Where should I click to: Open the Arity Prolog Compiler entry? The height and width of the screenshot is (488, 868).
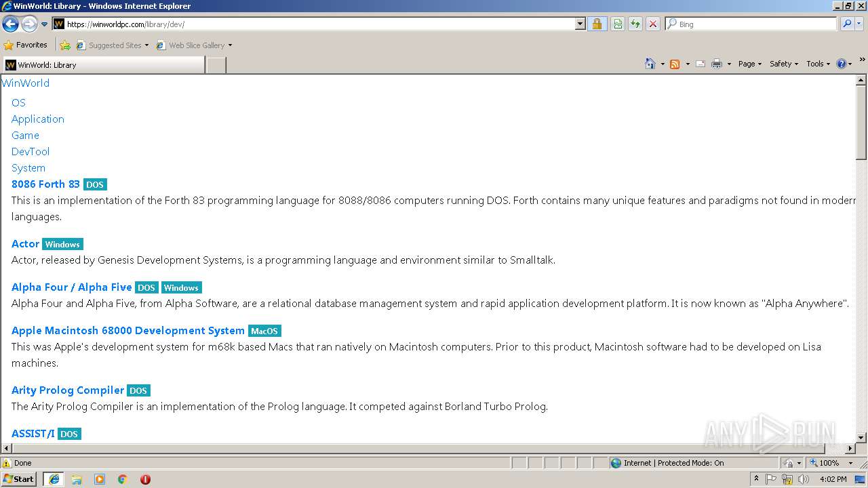pyautogui.click(x=68, y=390)
